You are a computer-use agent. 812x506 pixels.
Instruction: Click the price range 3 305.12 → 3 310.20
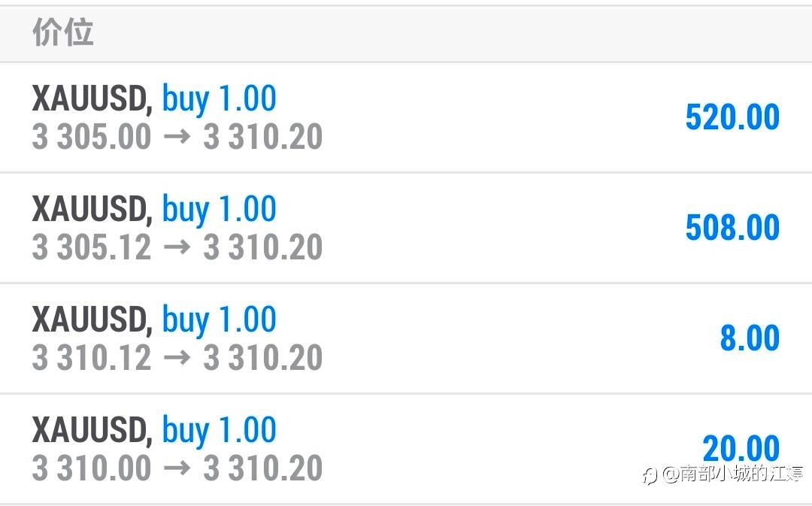tap(177, 247)
